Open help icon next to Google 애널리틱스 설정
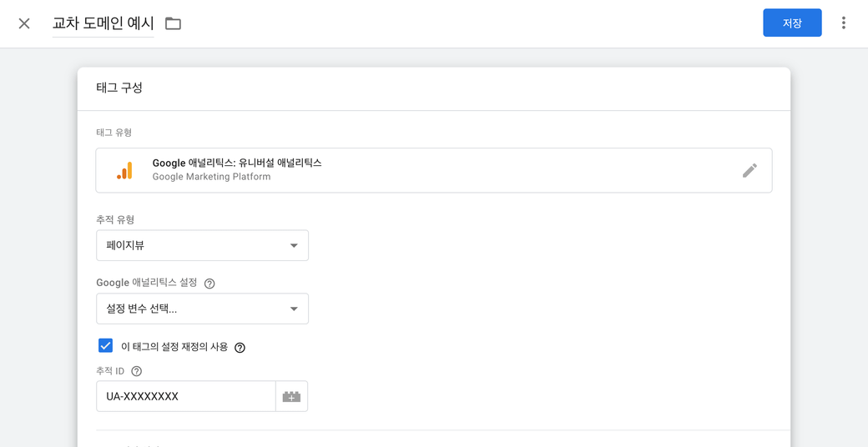The width and height of the screenshot is (868, 447). pos(209,284)
